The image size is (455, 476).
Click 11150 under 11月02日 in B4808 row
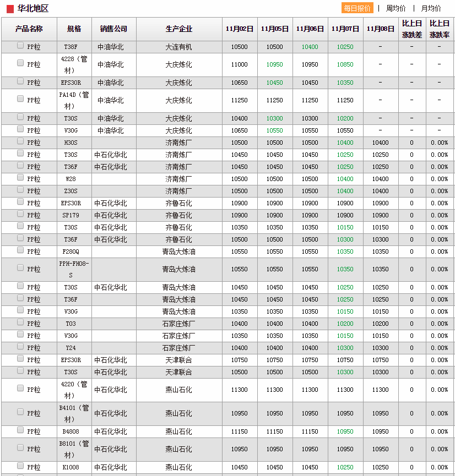click(240, 431)
